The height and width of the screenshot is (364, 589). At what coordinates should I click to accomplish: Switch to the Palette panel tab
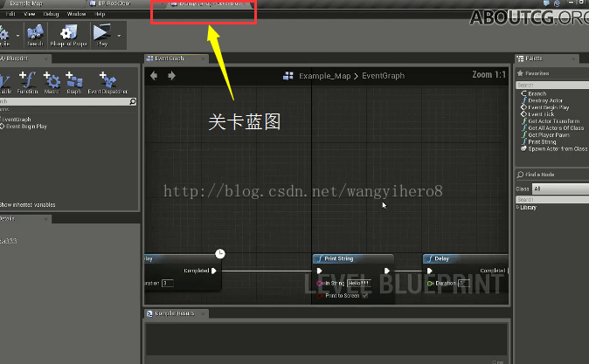tap(534, 58)
